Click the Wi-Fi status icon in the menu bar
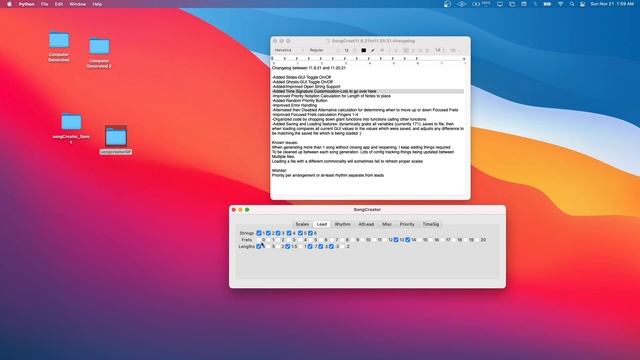 [560, 4]
